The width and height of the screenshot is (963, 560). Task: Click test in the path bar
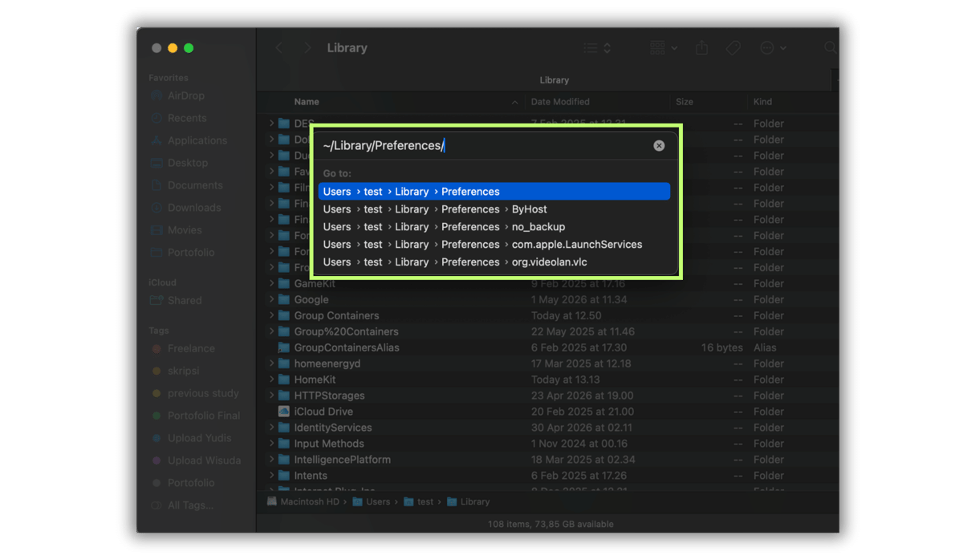pyautogui.click(x=418, y=501)
